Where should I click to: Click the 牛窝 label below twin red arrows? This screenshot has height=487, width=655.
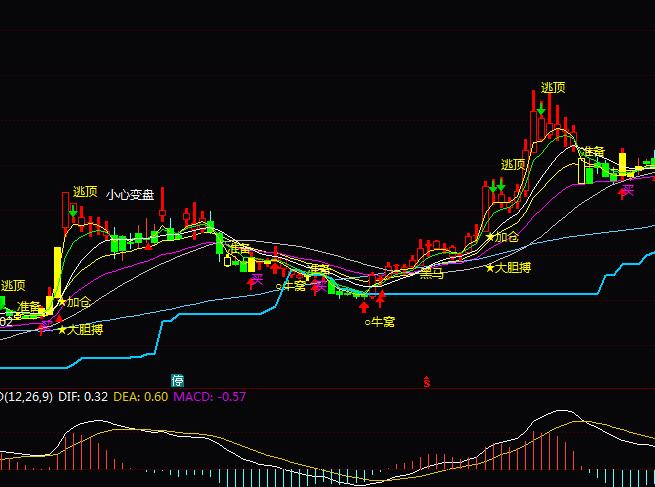click(380, 322)
